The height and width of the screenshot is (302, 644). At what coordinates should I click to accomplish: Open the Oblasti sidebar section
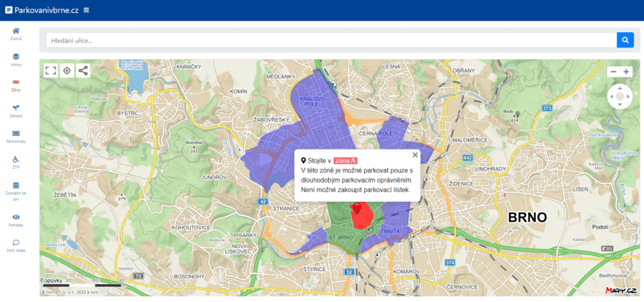[x=16, y=110]
